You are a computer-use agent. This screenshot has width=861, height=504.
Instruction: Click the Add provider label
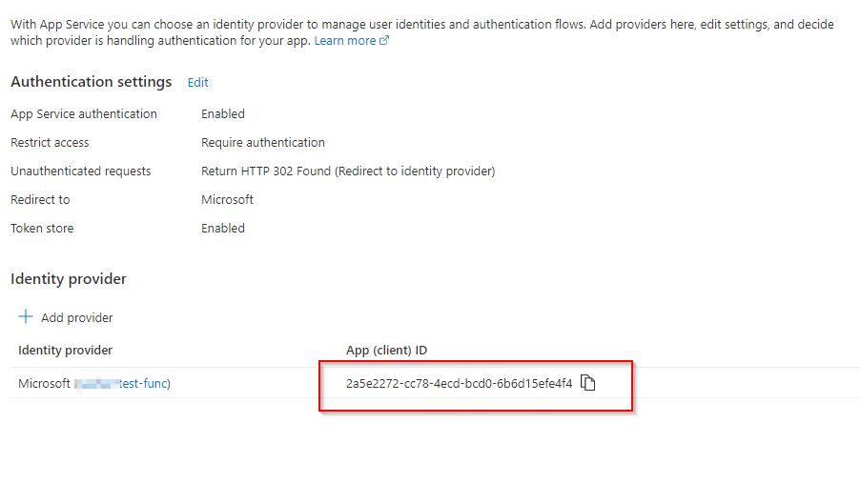tap(77, 317)
